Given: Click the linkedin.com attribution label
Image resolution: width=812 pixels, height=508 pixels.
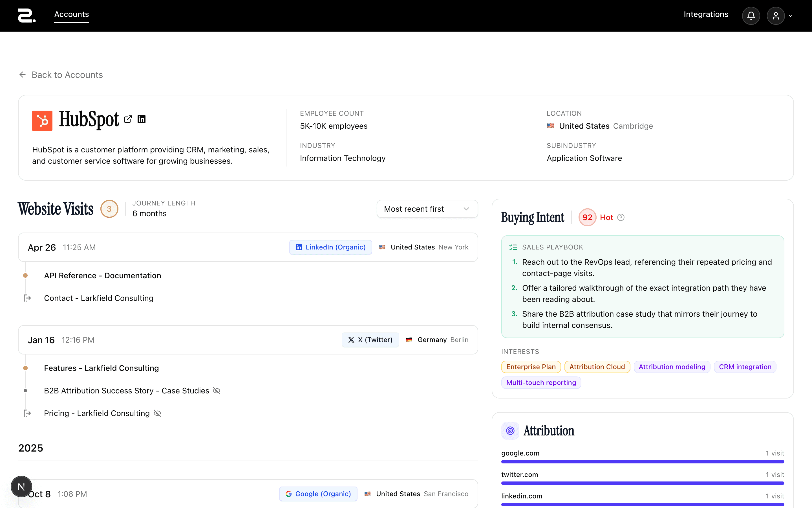Looking at the screenshot, I should pos(521,496).
